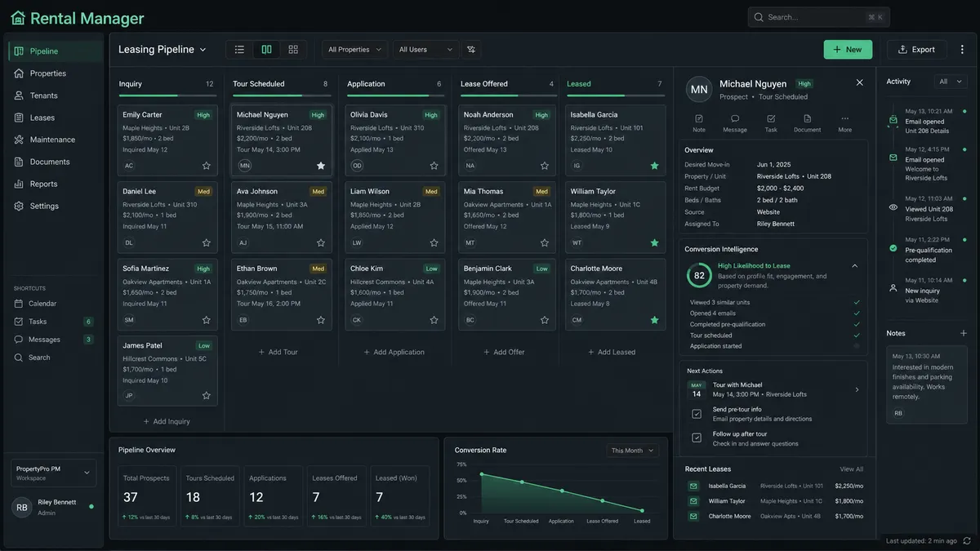Open the three-dot options menu beside Export
This screenshot has height=551, width=980.
962,50
